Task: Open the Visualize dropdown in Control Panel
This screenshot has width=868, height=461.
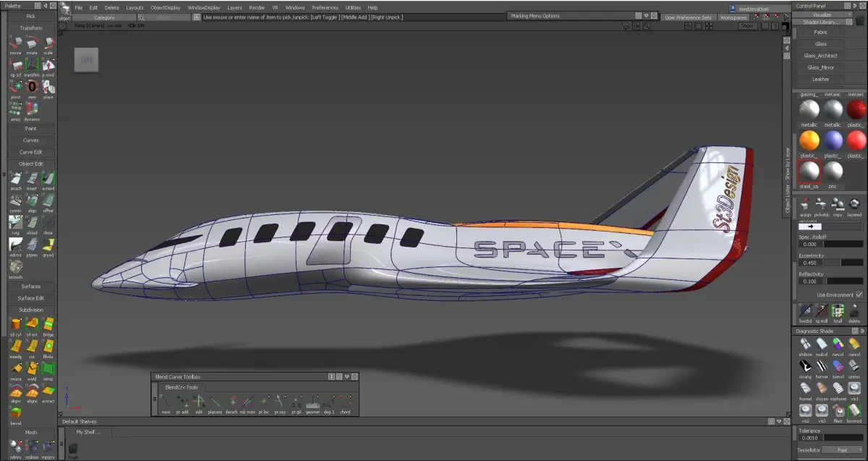Action: tap(821, 14)
